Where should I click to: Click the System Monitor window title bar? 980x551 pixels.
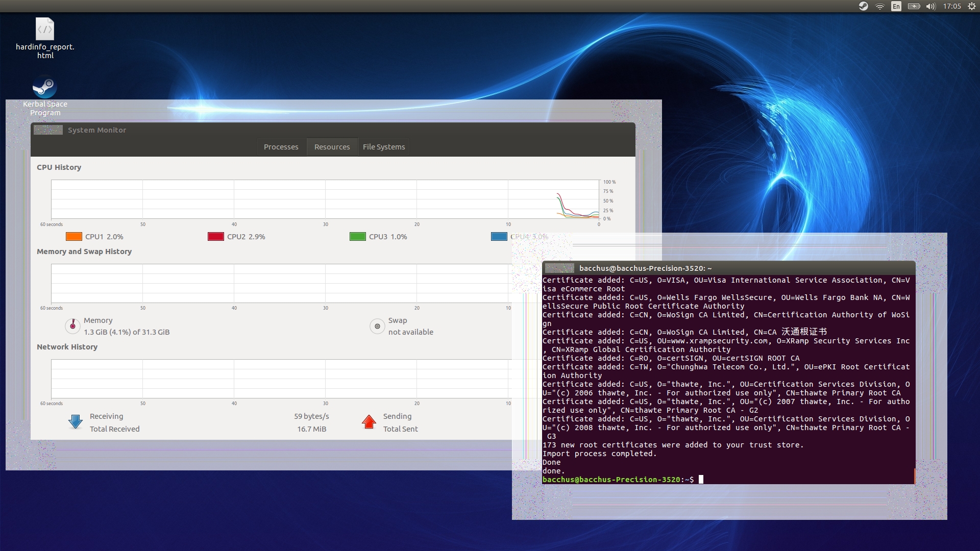333,130
